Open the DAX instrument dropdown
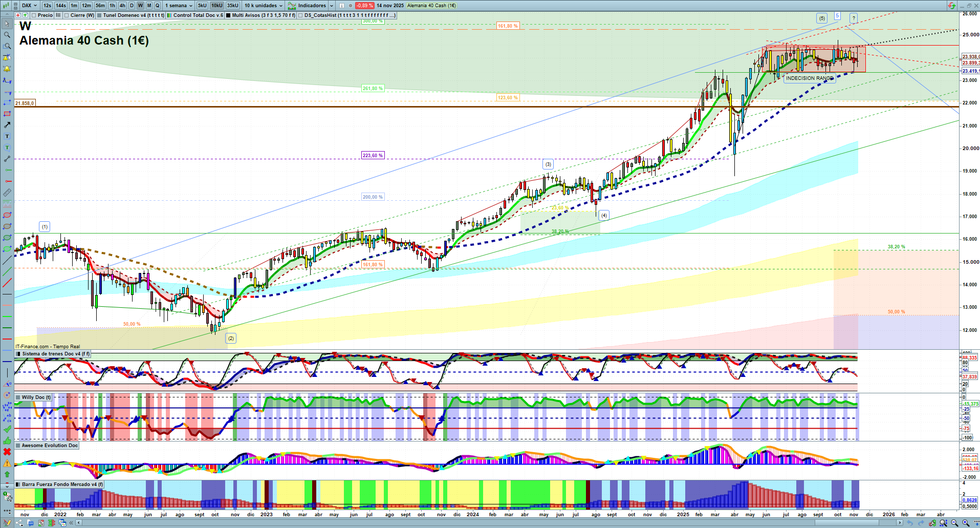The height and width of the screenshot is (528, 980). pyautogui.click(x=29, y=6)
